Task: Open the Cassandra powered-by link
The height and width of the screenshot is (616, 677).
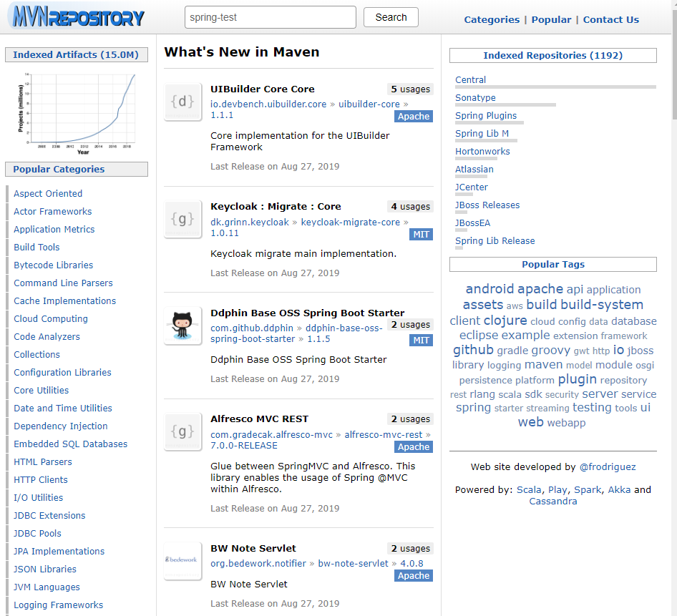Action: tap(552, 502)
